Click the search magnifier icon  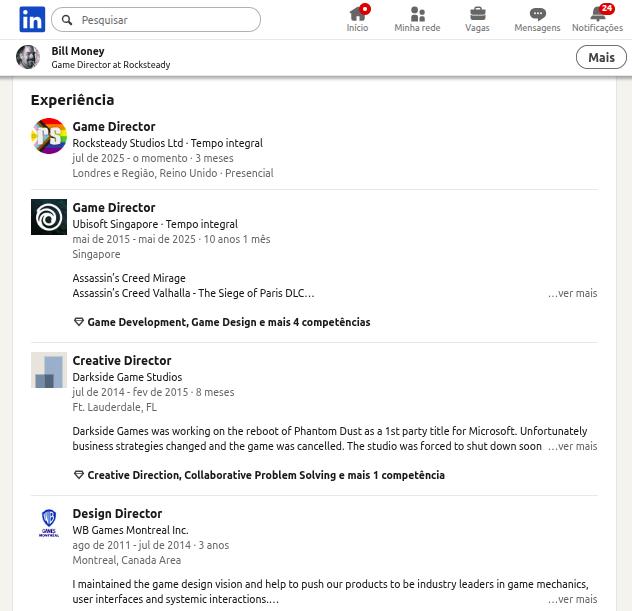point(67,20)
